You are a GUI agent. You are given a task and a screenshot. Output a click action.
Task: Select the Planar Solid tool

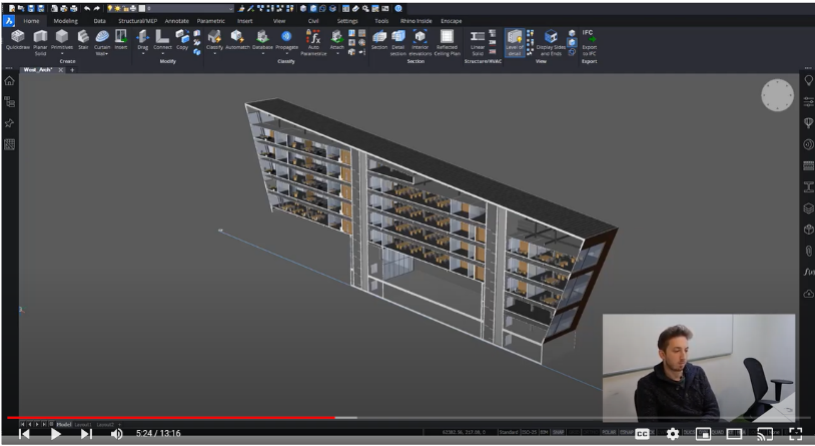pos(40,43)
